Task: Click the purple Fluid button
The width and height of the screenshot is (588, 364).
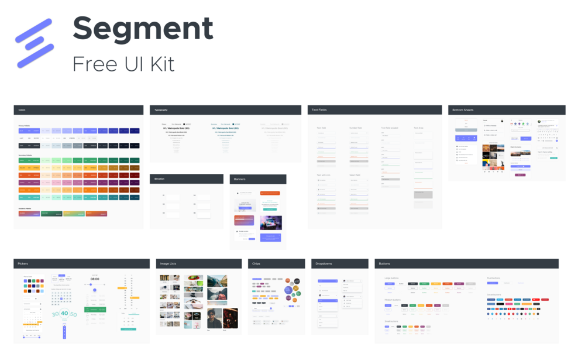Action: pos(493,283)
